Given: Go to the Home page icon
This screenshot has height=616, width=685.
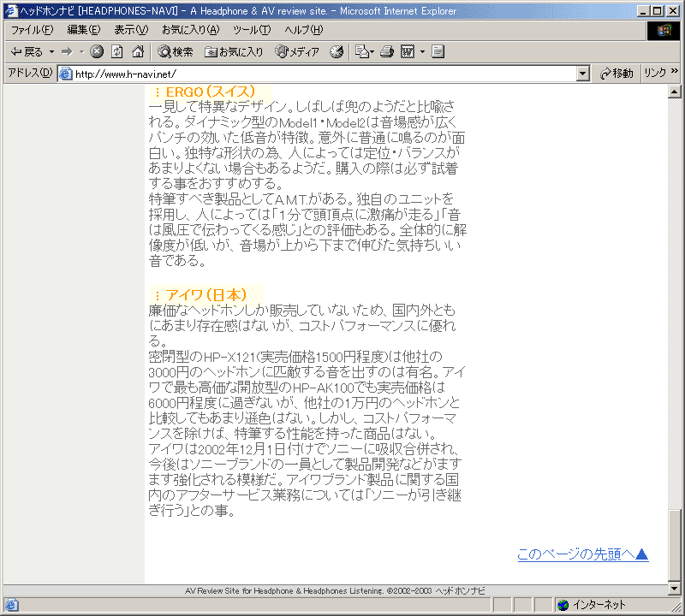Looking at the screenshot, I should 138,52.
